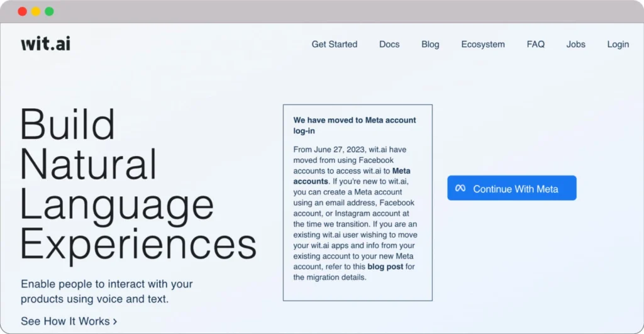Click the See How It Works link

(x=65, y=321)
